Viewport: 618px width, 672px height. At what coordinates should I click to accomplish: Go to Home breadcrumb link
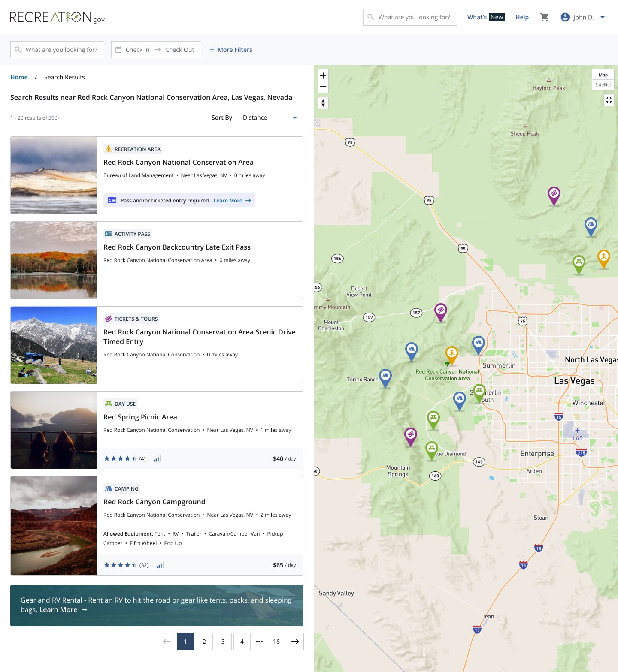pos(19,77)
